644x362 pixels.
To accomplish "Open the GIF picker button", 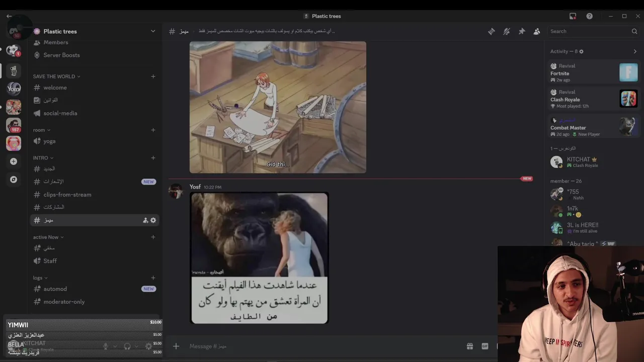I will point(485,346).
